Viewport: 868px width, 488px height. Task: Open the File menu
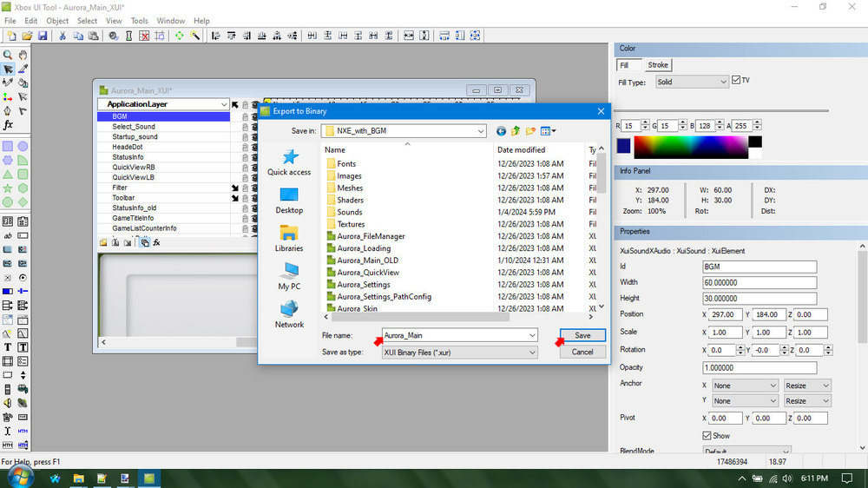coord(10,21)
